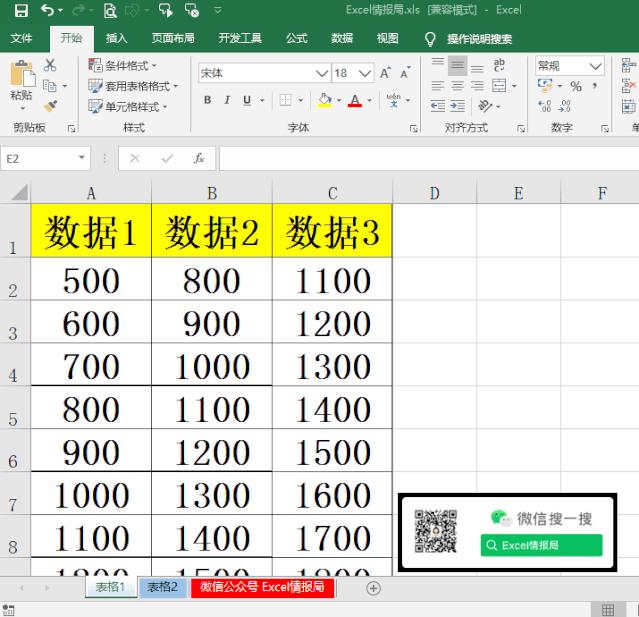The width and height of the screenshot is (639, 617).
Task: Toggle Merge and Center for cells
Action: pyautogui.click(x=499, y=86)
